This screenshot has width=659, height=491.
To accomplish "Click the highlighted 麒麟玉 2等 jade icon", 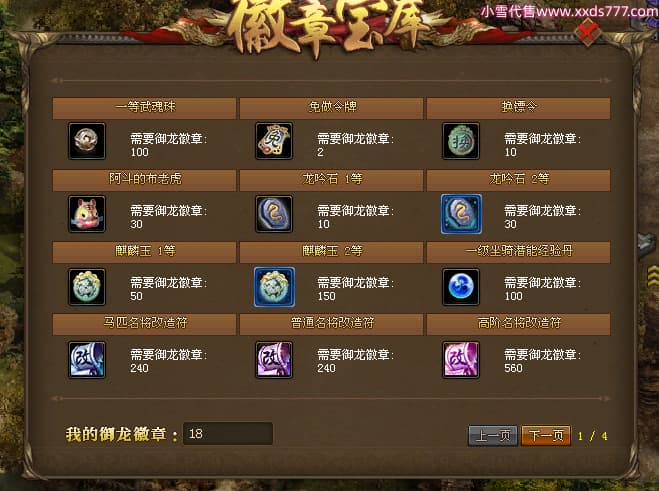I will point(274,287).
